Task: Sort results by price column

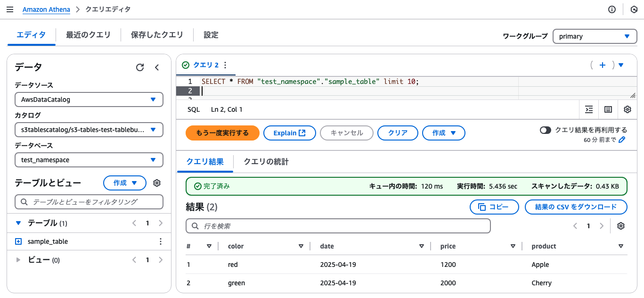Action: pos(513,246)
